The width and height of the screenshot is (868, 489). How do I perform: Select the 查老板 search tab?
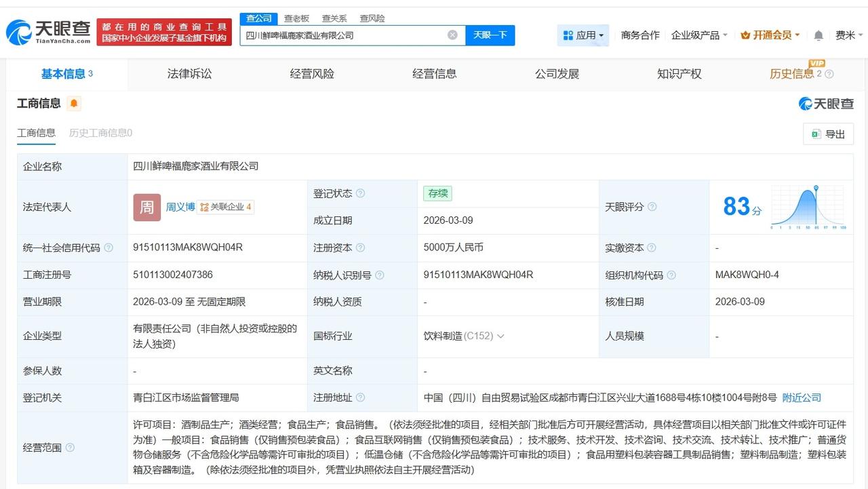point(296,18)
